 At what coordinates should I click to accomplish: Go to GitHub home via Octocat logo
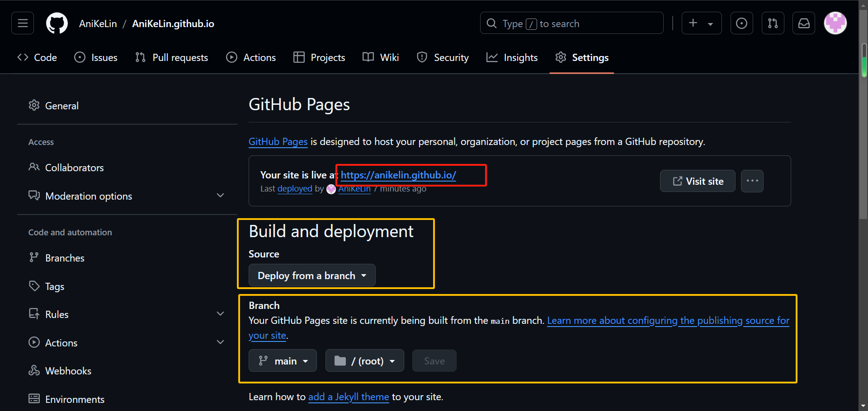57,23
